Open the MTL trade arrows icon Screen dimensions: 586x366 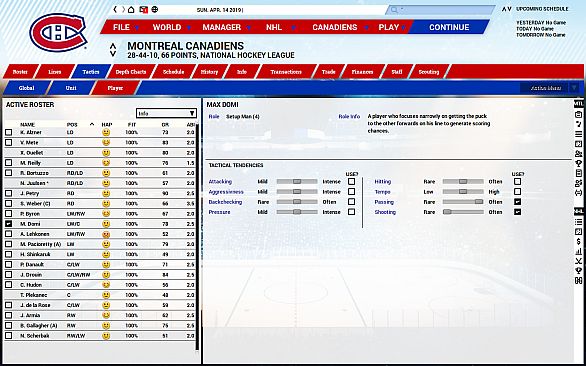coord(579,193)
